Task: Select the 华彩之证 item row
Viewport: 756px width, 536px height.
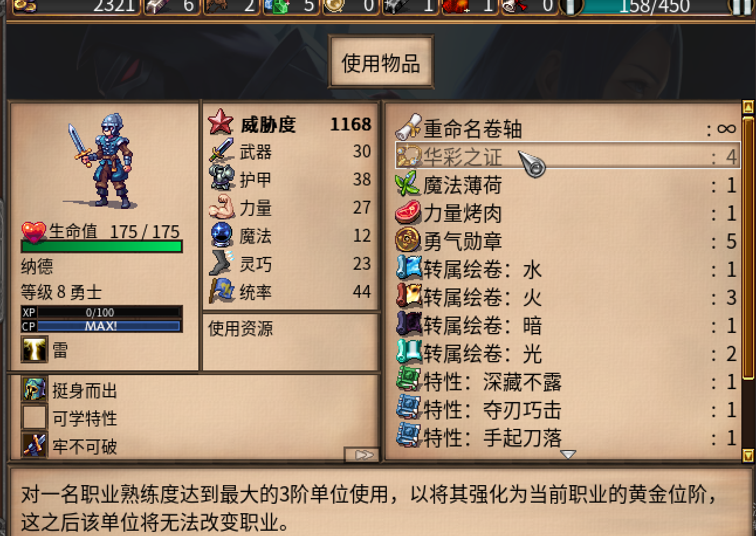Action: [568, 156]
